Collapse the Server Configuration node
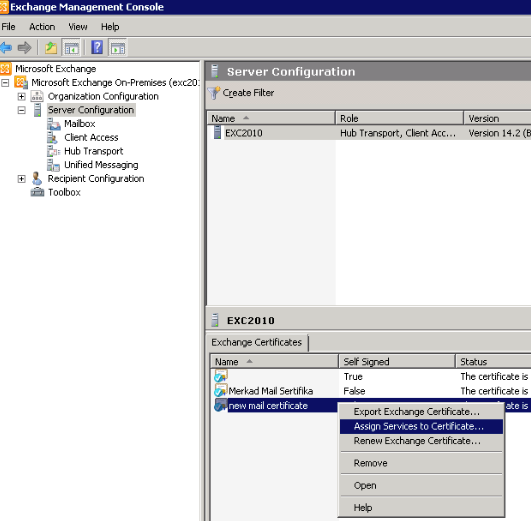Viewport: 531px width, 521px height. tap(21, 110)
